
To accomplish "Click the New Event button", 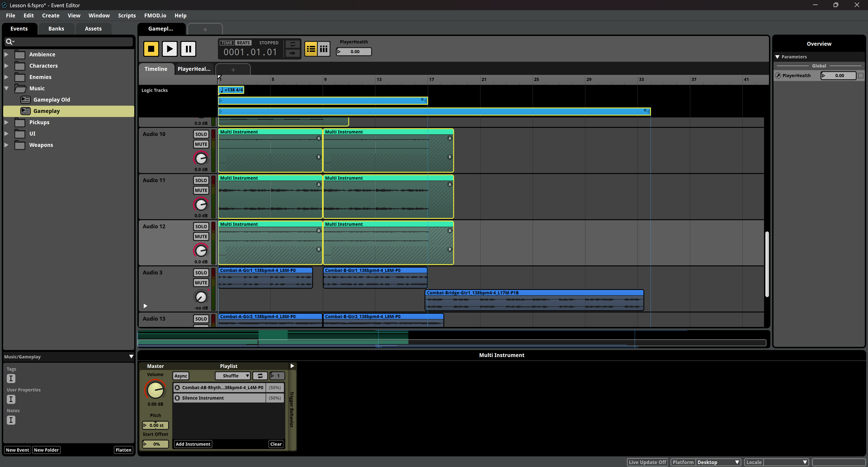I will 18,450.
